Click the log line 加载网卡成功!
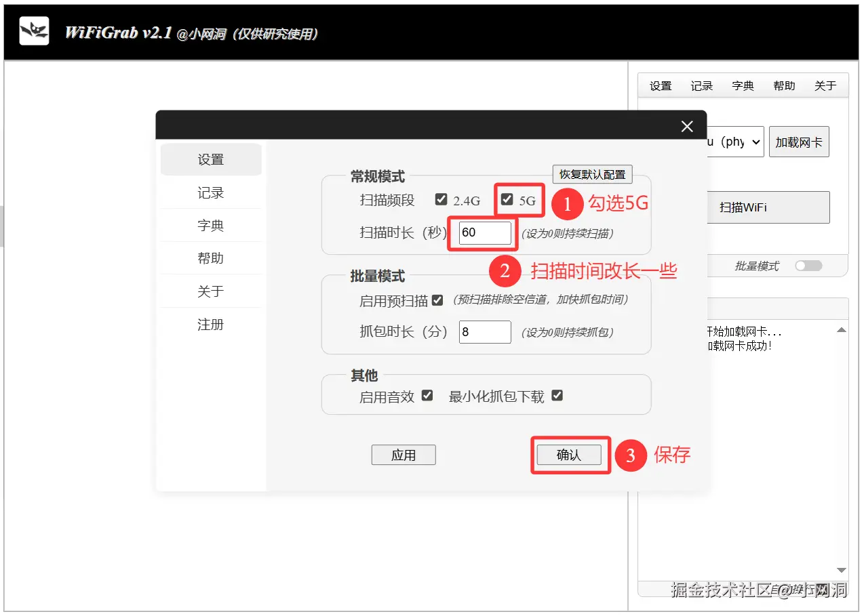864x616 pixels. coord(739,346)
